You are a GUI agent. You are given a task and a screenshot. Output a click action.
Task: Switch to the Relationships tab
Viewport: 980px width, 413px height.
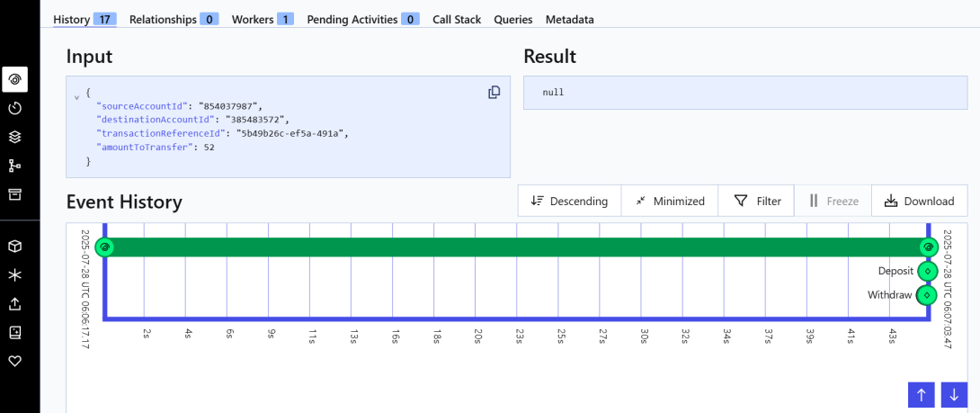tap(174, 19)
